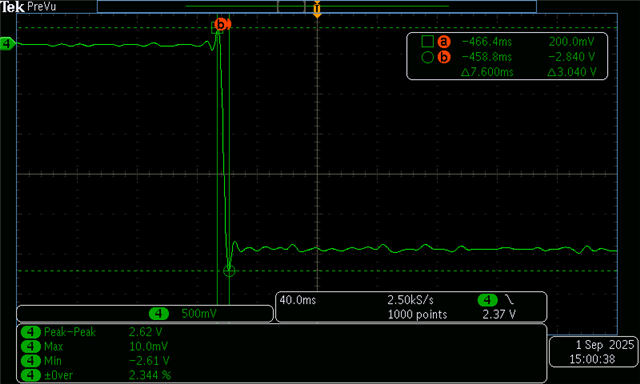The height and width of the screenshot is (384, 640).
Task: Click the Peak-Peak measurement label
Action: 70,332
